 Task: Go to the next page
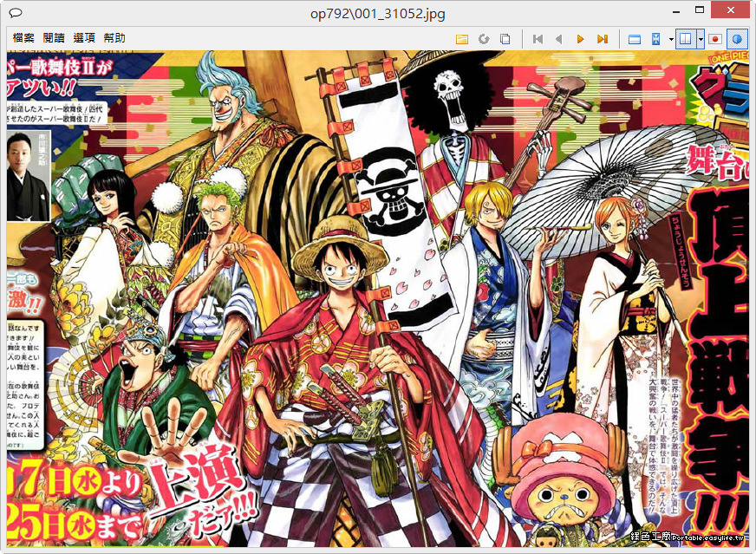[581, 39]
